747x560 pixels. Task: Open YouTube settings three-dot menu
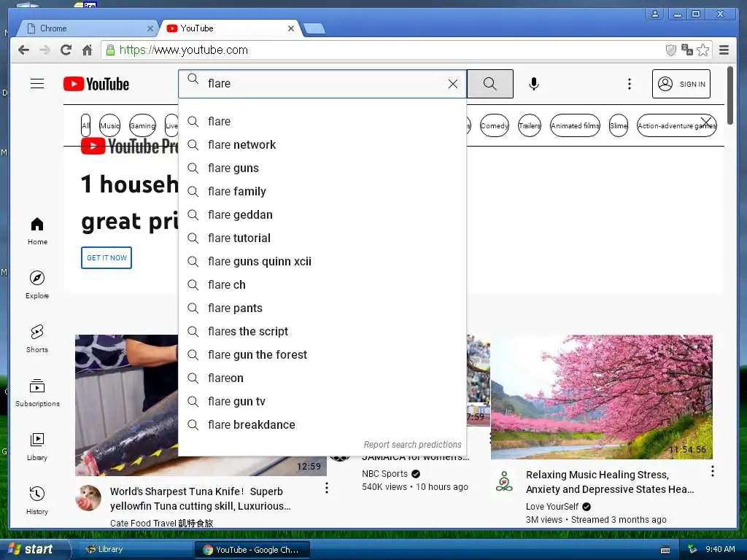630,84
